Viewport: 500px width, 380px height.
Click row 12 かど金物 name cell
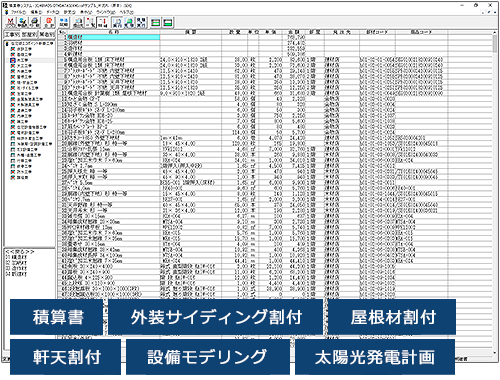113,99
